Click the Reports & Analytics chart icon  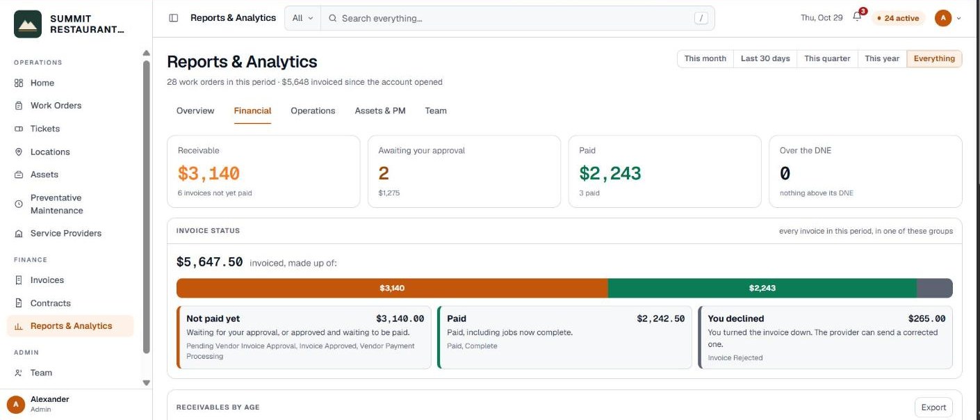(x=19, y=326)
